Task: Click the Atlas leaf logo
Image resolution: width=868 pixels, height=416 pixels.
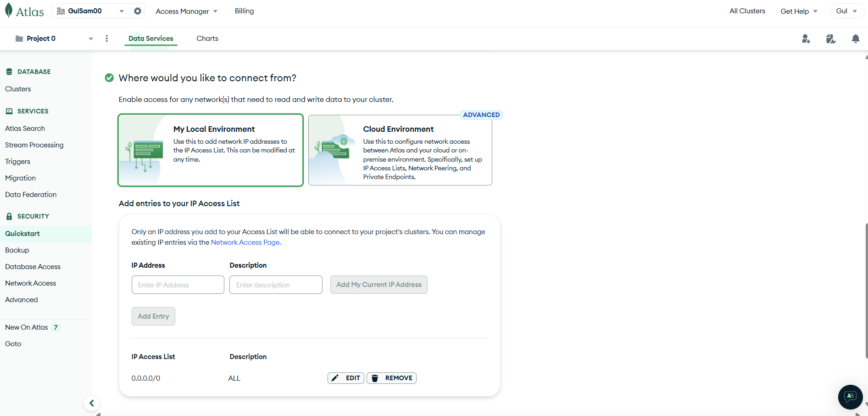Action: 9,11
